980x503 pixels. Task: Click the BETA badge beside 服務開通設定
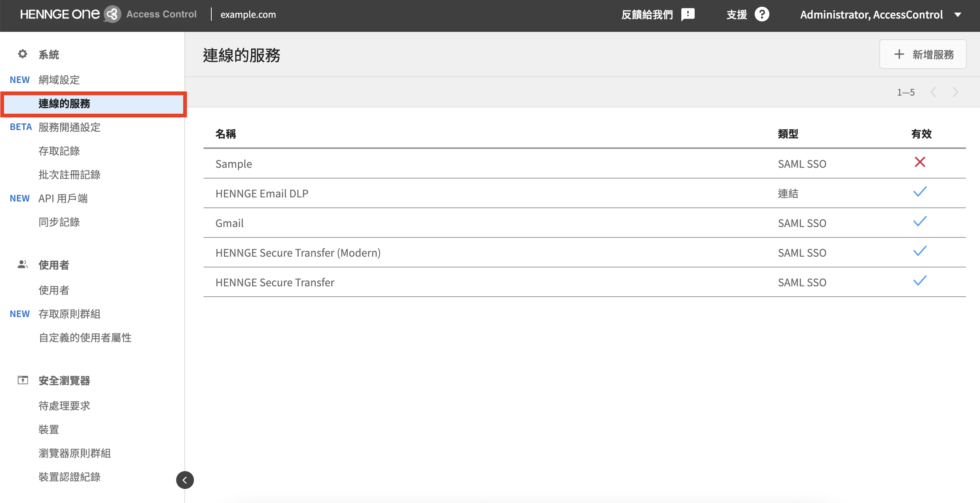pos(21,127)
